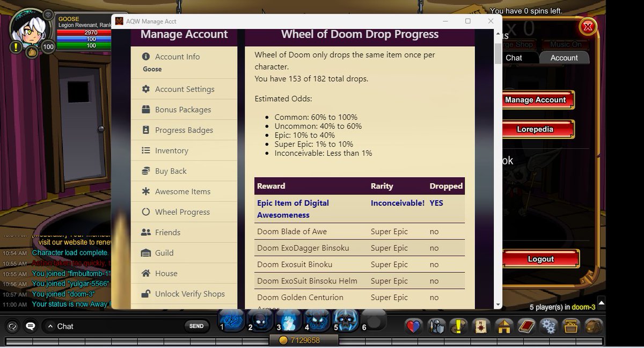Image resolution: width=644 pixels, height=348 pixels.
Task: Open the heart friends icon in menu bar
Action: 413,326
